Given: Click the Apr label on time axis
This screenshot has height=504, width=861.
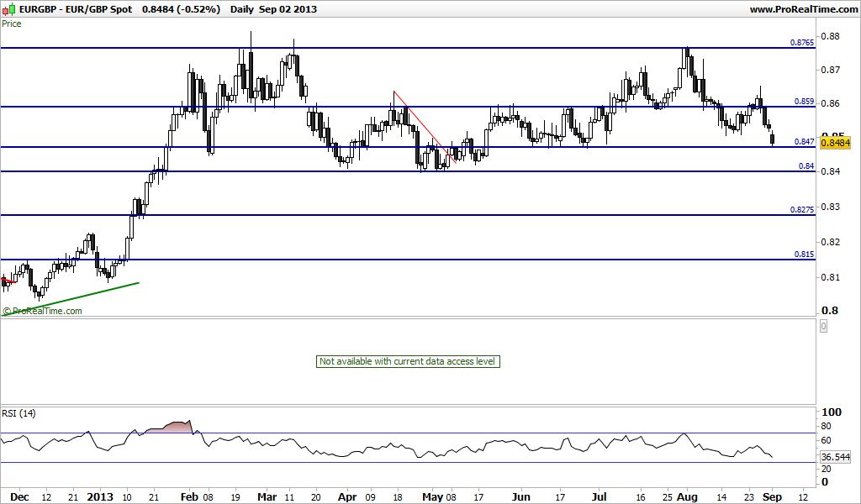Looking at the screenshot, I should pyautogui.click(x=347, y=497).
